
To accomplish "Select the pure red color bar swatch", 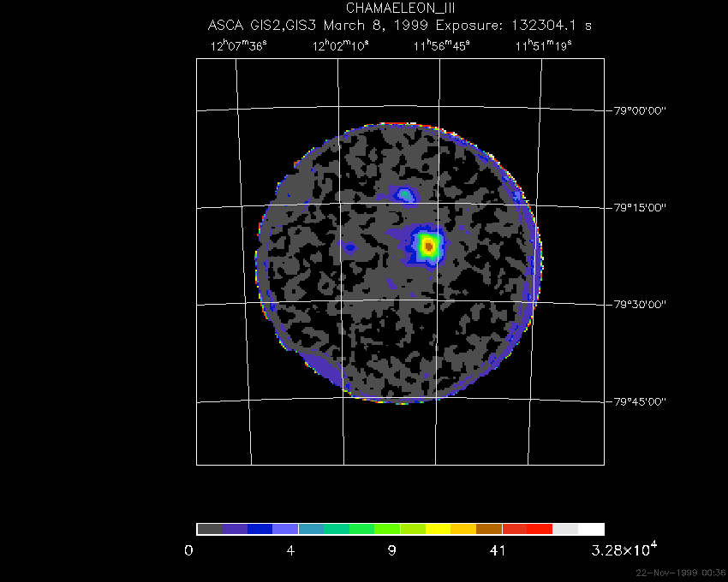I will pos(540,529).
